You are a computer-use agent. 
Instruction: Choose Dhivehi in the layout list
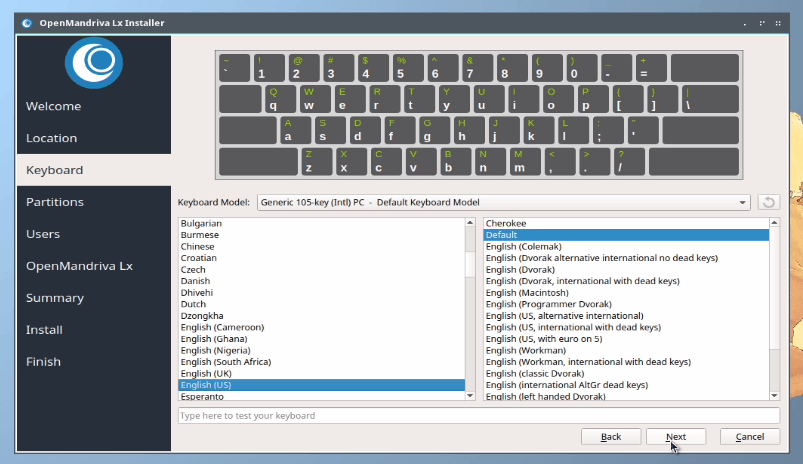[322, 292]
